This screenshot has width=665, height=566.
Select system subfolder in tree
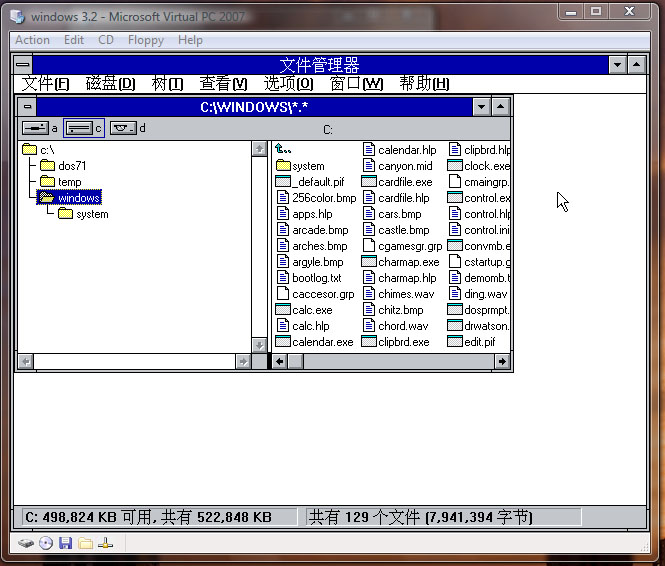click(83, 214)
